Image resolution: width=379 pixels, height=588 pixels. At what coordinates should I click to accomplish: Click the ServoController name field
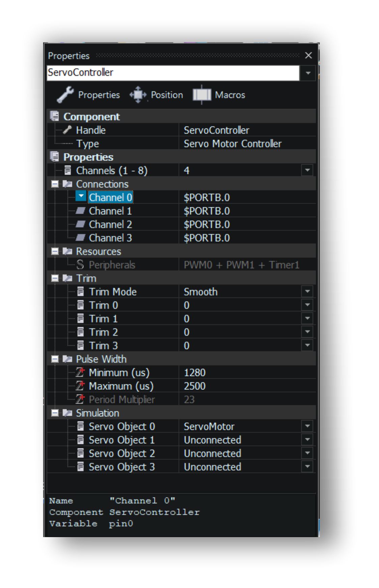pyautogui.click(x=173, y=73)
